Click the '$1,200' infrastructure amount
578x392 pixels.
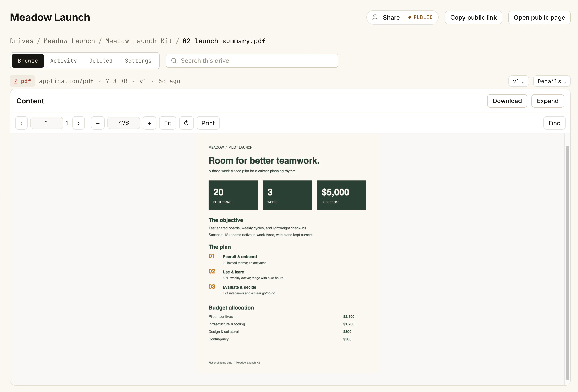click(x=349, y=324)
